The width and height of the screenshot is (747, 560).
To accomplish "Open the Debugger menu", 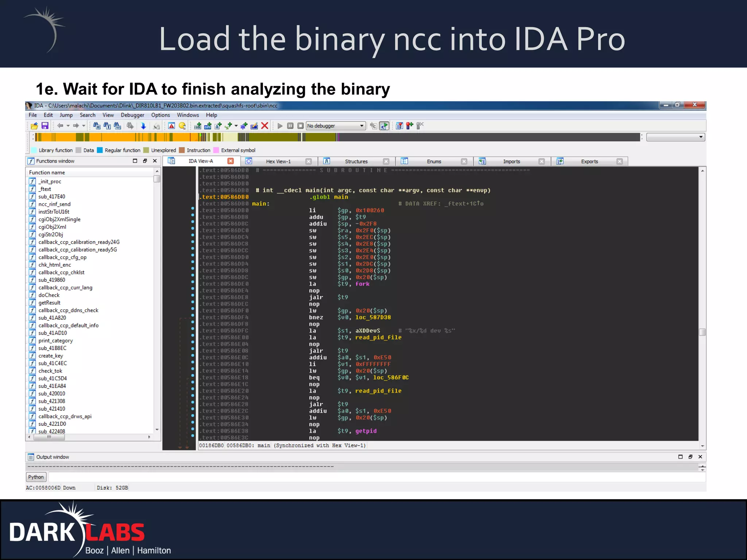I will tap(132, 115).
